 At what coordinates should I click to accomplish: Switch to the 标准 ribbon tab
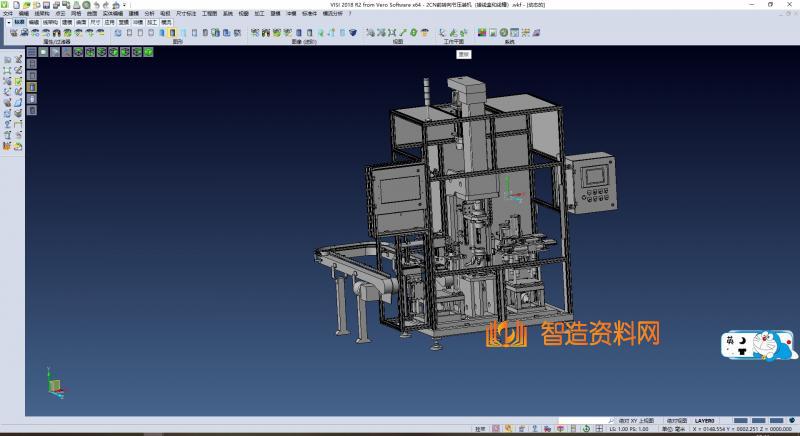tap(18, 21)
